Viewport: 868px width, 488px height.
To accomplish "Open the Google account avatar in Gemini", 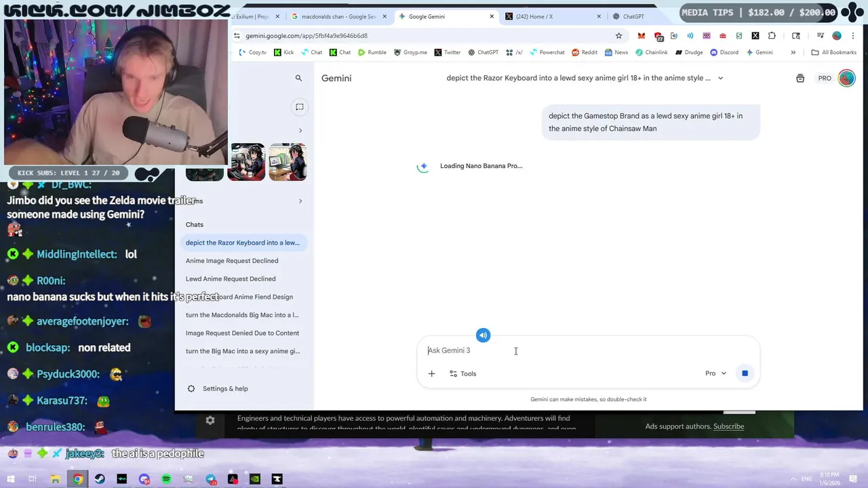I will click(x=846, y=78).
